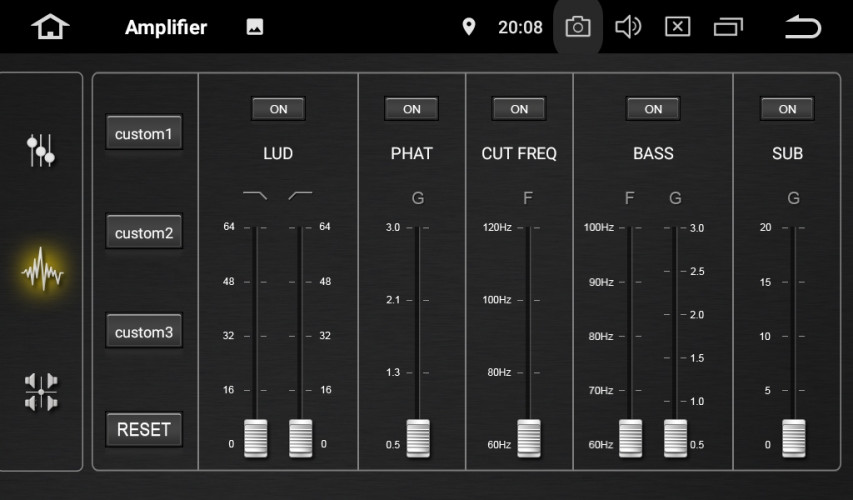The width and height of the screenshot is (853, 500).
Task: Select the custom1 preset
Action: [x=144, y=133]
